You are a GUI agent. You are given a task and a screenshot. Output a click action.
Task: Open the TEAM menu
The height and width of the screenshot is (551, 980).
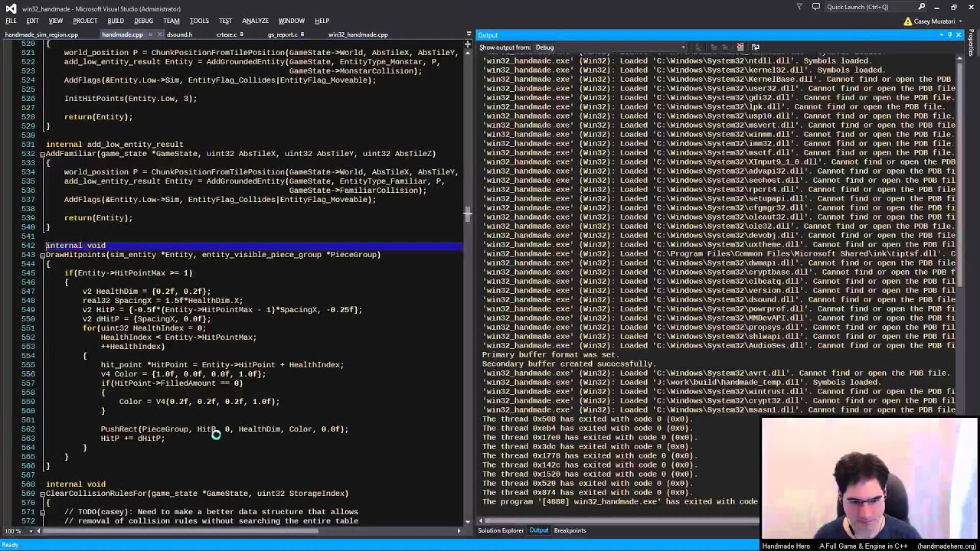[171, 21]
